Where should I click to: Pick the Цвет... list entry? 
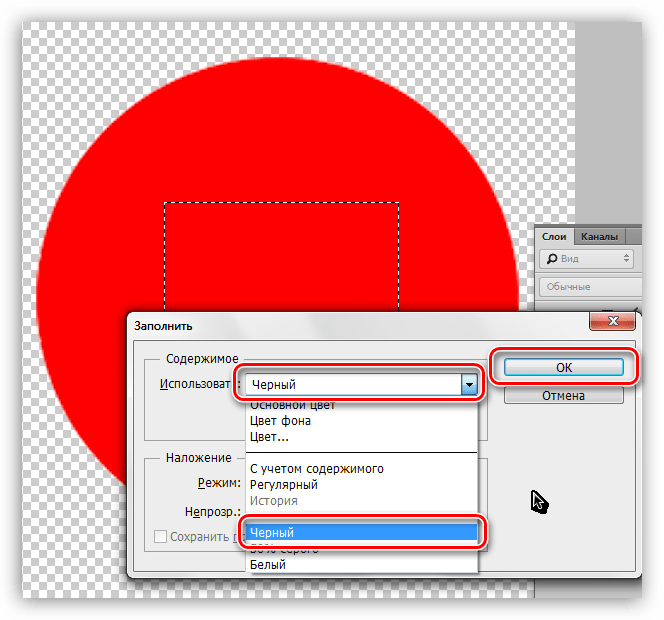362,437
